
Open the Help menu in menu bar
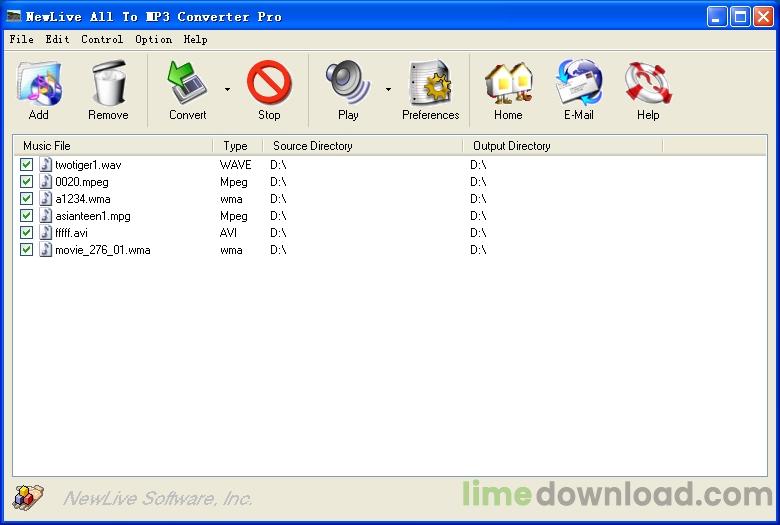(x=195, y=39)
